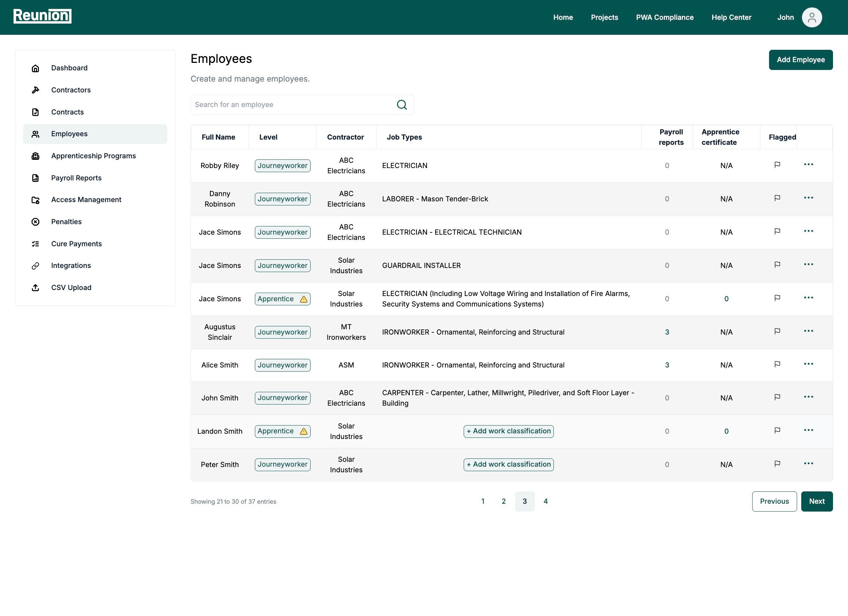Flag Peter Smith's record

(x=777, y=463)
